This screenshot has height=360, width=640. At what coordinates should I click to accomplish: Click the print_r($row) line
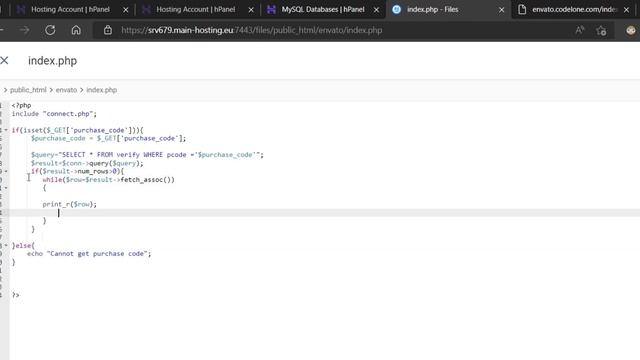(69, 204)
